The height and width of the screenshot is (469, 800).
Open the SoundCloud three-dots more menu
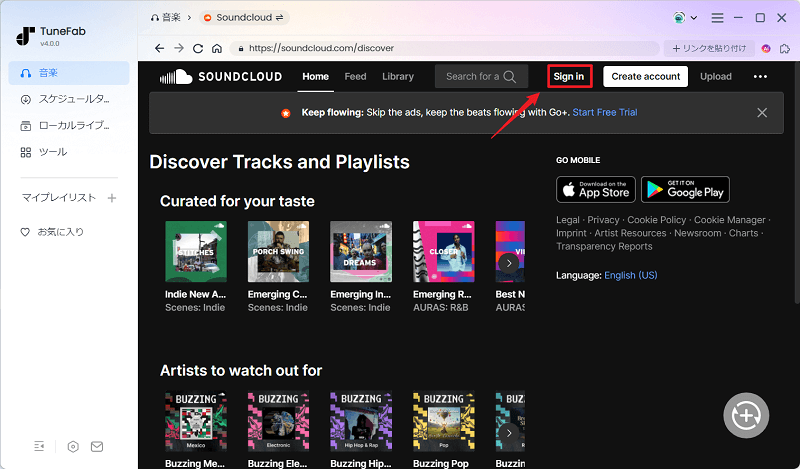pos(760,76)
